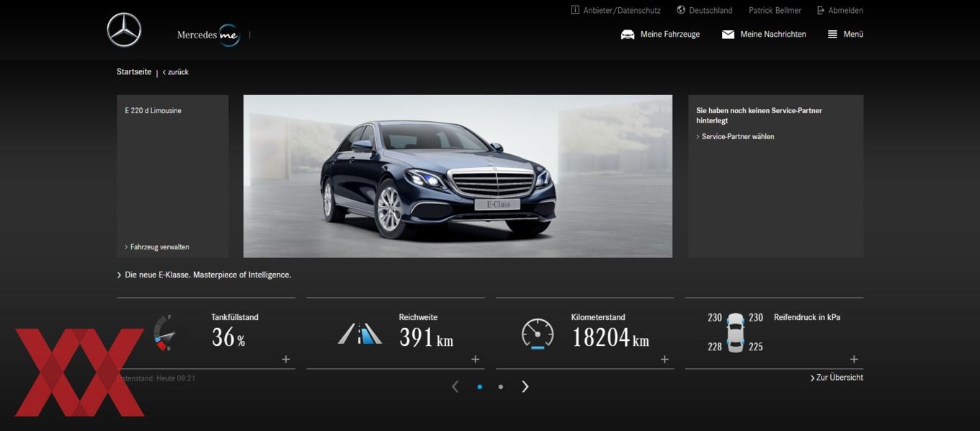The width and height of the screenshot is (980, 431).
Task: Expand Reichweite details with plus
Action: pos(475,360)
